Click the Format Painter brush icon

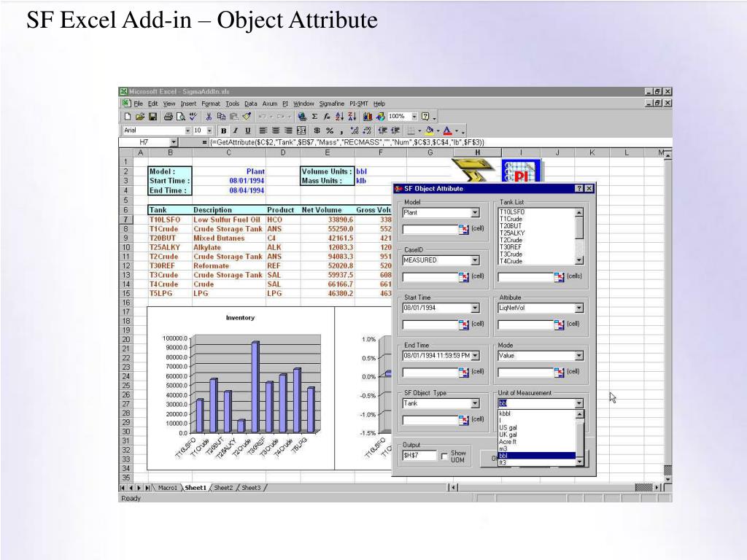point(247,116)
